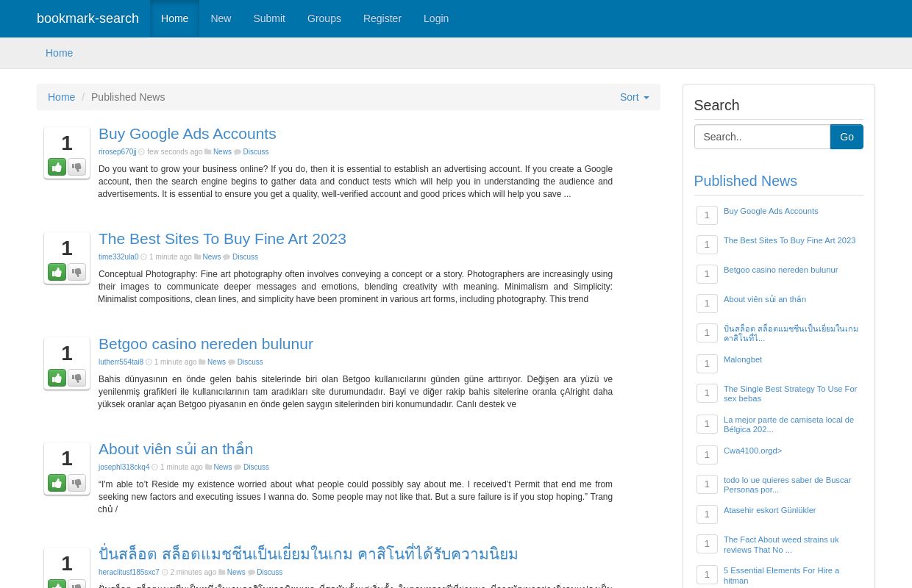Viewport: 912px width, 588px height.
Task: Open the Buy Google Ads Accounts article
Action: (187, 134)
